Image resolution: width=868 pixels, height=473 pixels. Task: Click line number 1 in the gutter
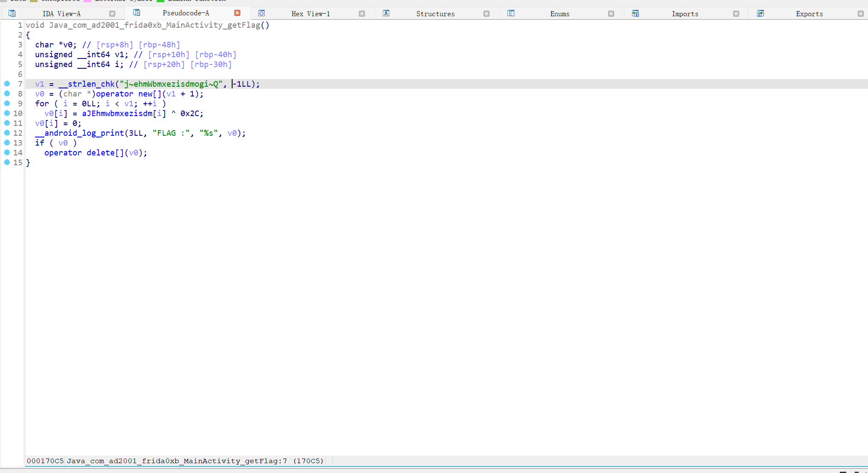coord(20,25)
